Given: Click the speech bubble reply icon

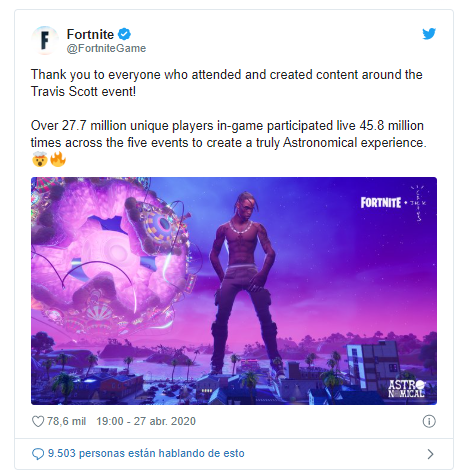Looking at the screenshot, I should tap(38, 454).
